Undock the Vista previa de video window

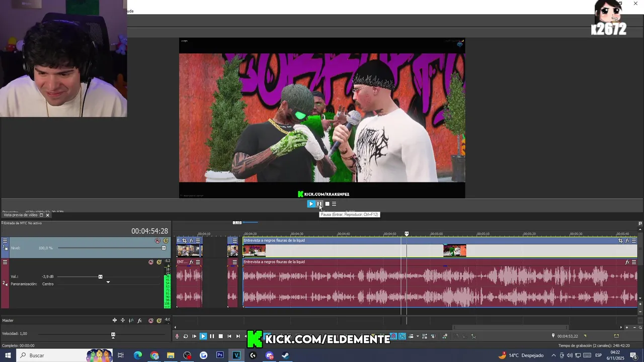click(x=41, y=215)
